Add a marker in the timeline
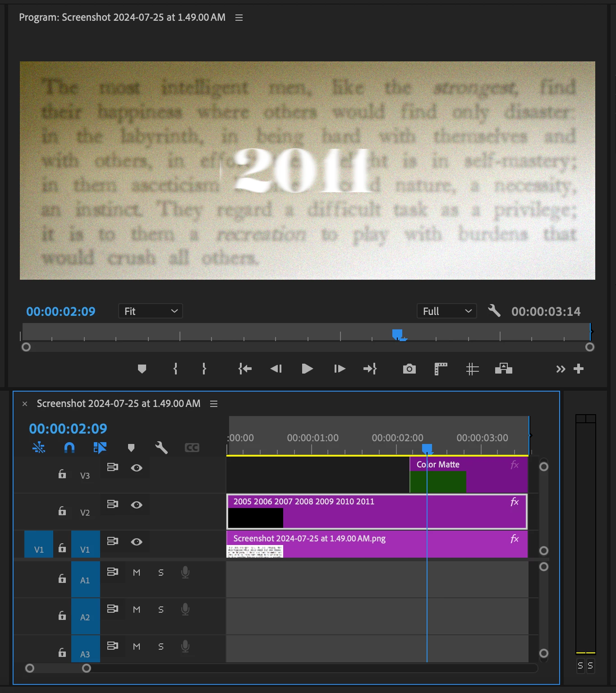This screenshot has height=693, width=616. [x=131, y=448]
